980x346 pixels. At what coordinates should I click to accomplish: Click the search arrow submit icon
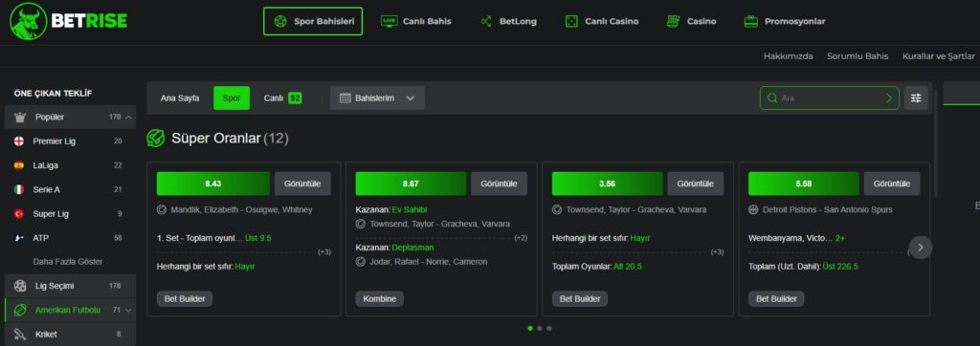[x=889, y=98]
